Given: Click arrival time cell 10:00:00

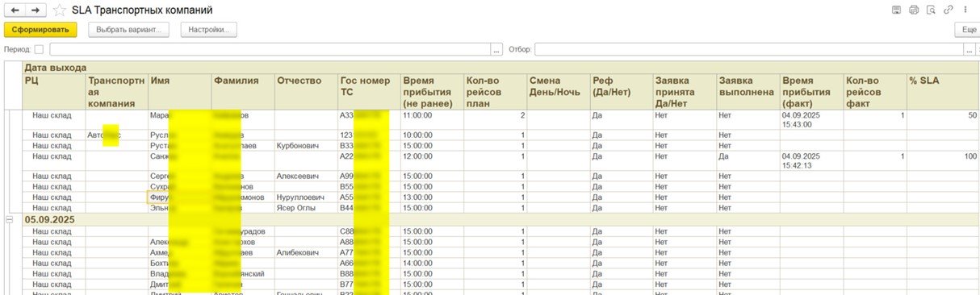Looking at the screenshot, I should tap(432, 135).
